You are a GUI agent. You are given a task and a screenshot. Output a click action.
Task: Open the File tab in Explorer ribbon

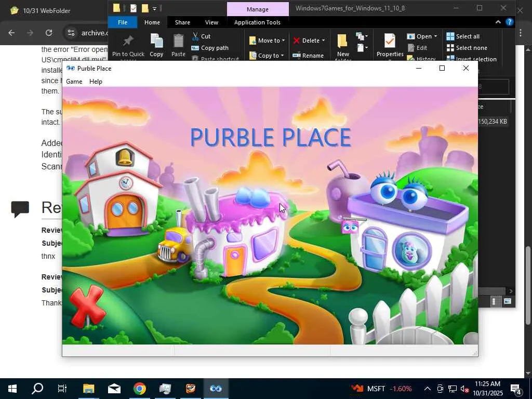(123, 22)
